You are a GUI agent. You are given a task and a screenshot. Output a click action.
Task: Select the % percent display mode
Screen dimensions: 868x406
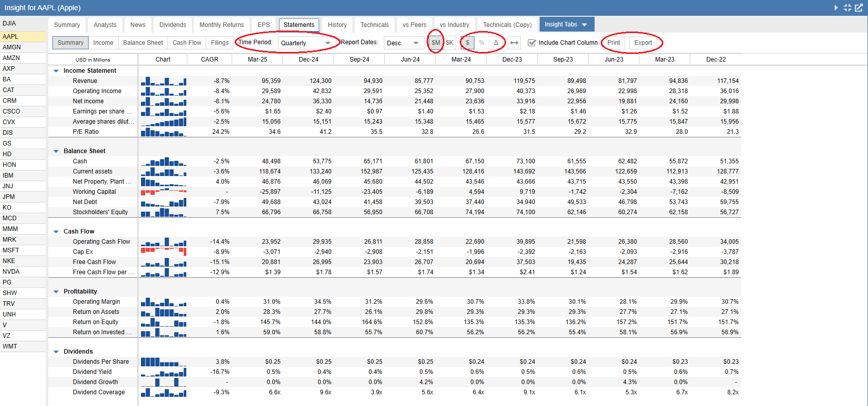click(482, 43)
